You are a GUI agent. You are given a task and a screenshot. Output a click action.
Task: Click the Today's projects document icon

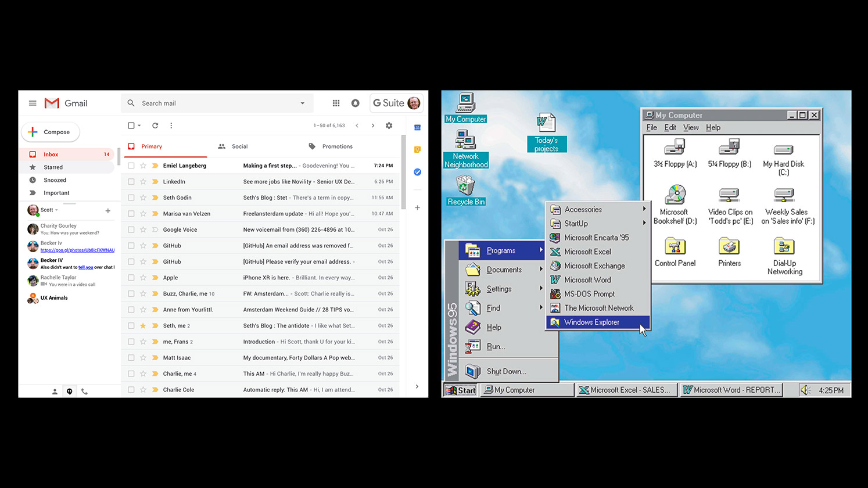point(546,132)
